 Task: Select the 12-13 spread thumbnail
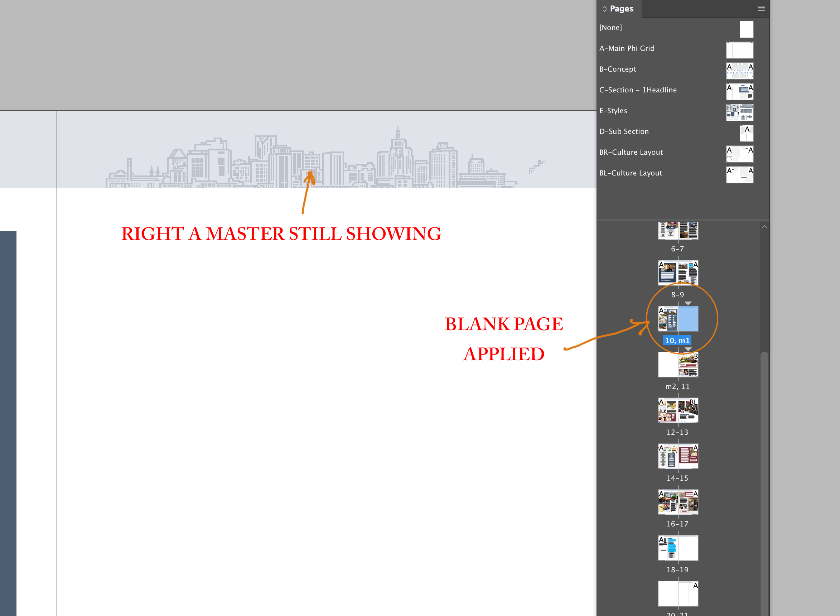(x=678, y=410)
